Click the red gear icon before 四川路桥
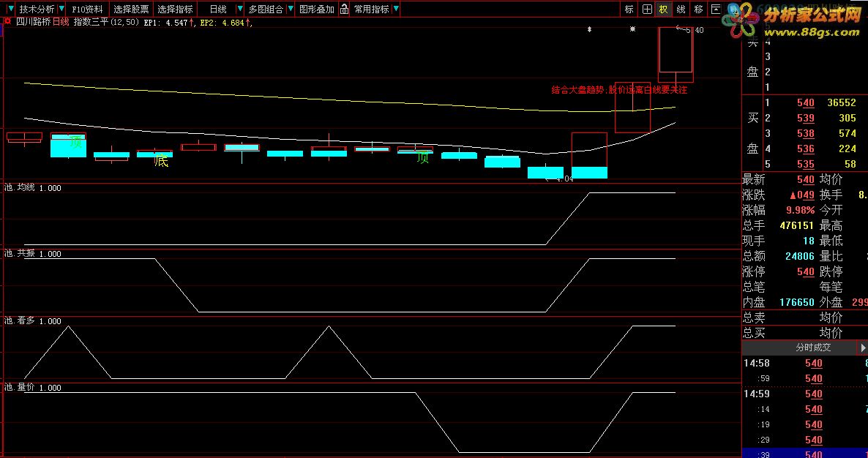The height and width of the screenshot is (458, 868). point(8,21)
